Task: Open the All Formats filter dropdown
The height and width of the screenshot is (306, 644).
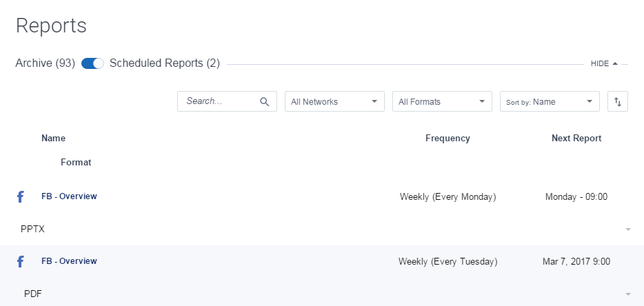Action: click(x=442, y=101)
